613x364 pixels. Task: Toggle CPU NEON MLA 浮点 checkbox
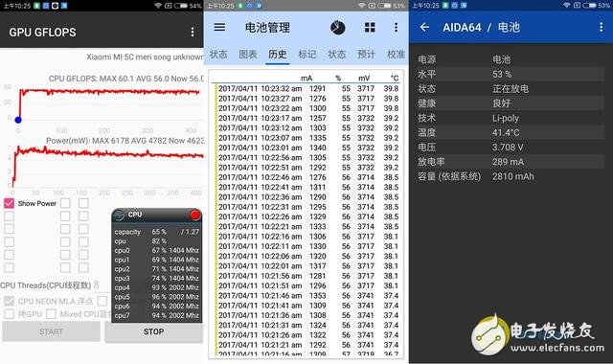pyautogui.click(x=9, y=301)
